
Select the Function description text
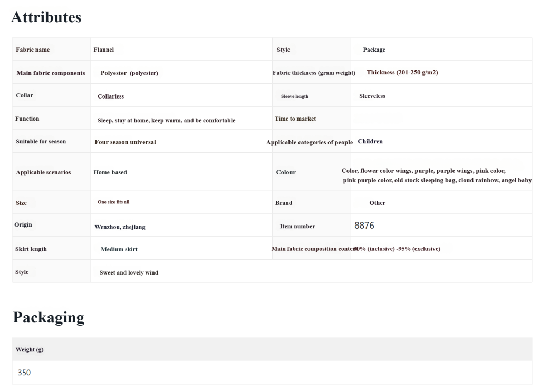point(166,120)
